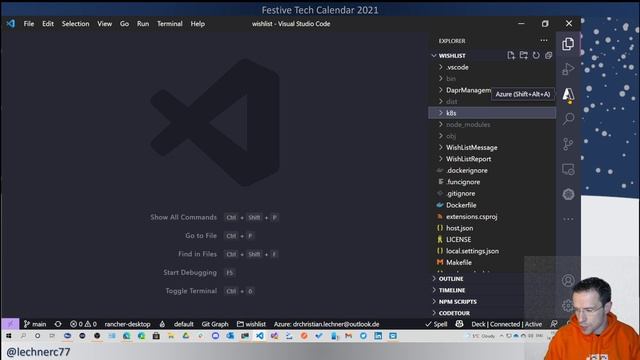640x360 pixels.
Task: Click the flame icon in status bar
Action: click(x=162, y=324)
